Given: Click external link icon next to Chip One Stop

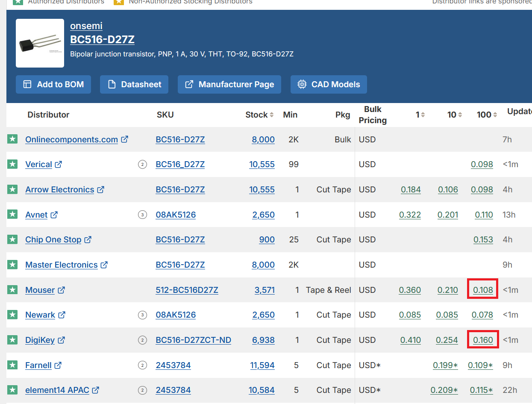Looking at the screenshot, I should click(x=88, y=239).
